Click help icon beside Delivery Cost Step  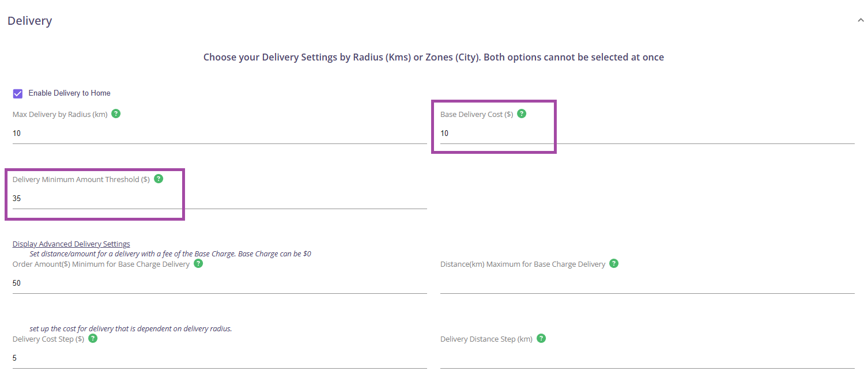(x=93, y=338)
